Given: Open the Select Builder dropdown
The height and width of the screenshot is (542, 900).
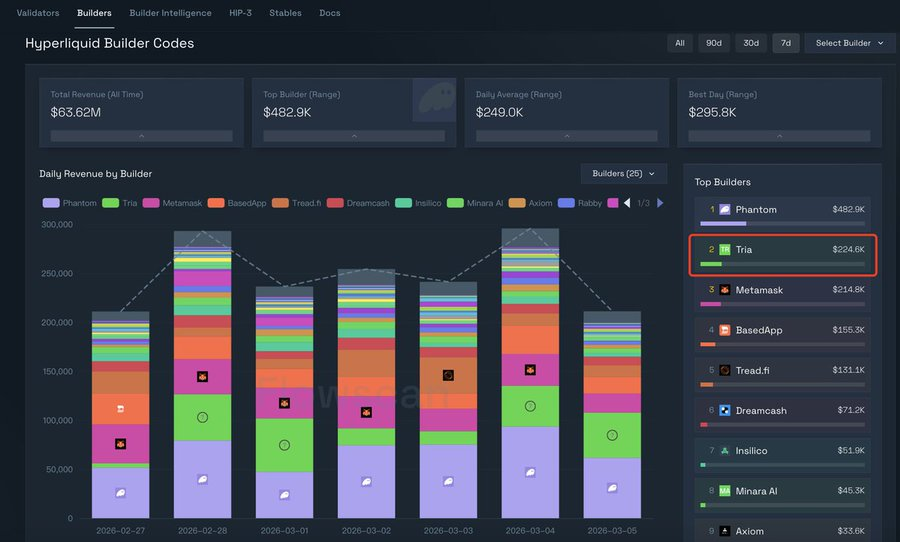Looking at the screenshot, I should (849, 43).
